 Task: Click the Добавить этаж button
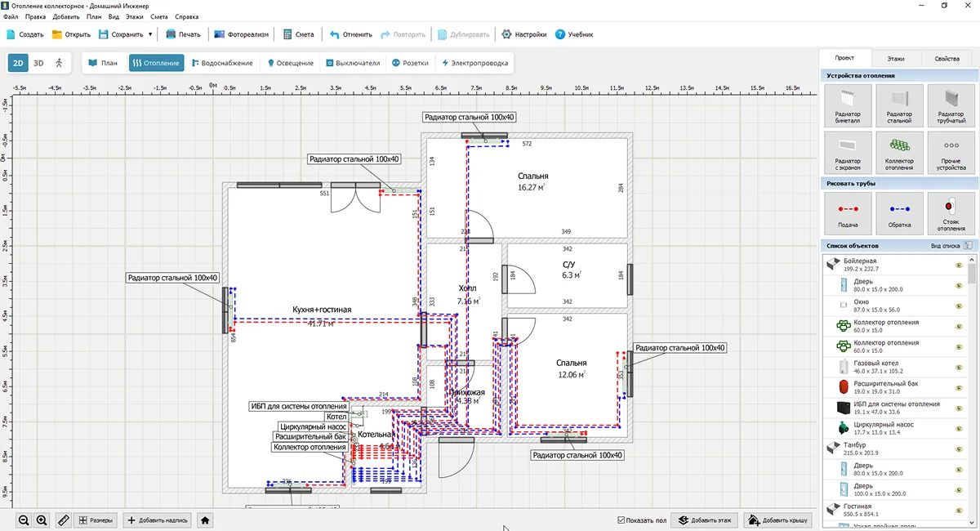pyautogui.click(x=702, y=520)
